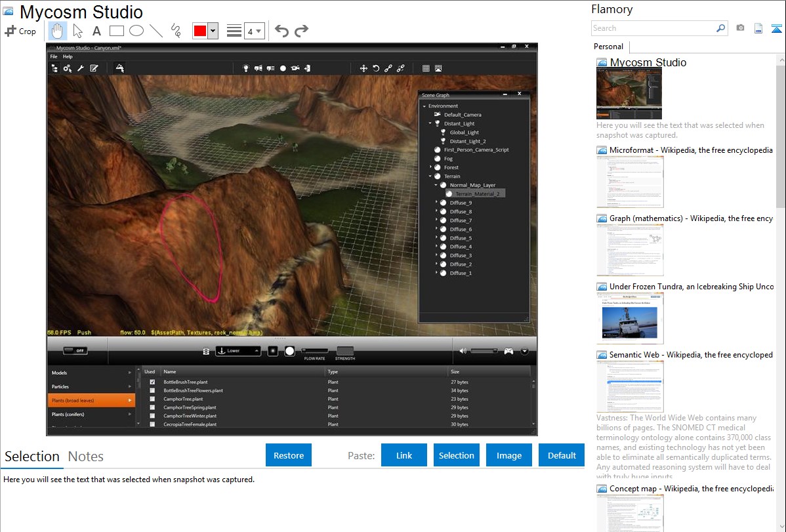Click the Image paste button
This screenshot has width=786, height=532.
pyautogui.click(x=509, y=455)
